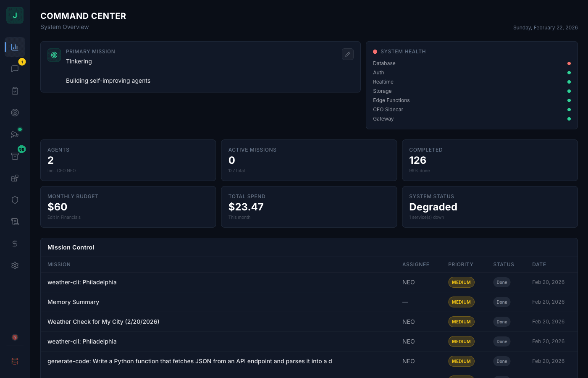Open the bar chart dashboard icon
This screenshot has height=378, width=588.
click(15, 47)
